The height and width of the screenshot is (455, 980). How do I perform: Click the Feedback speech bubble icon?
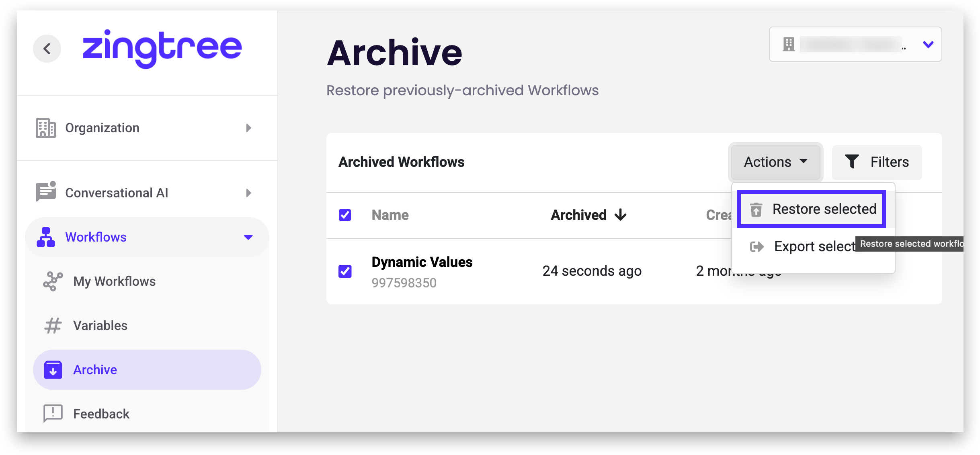click(x=53, y=414)
